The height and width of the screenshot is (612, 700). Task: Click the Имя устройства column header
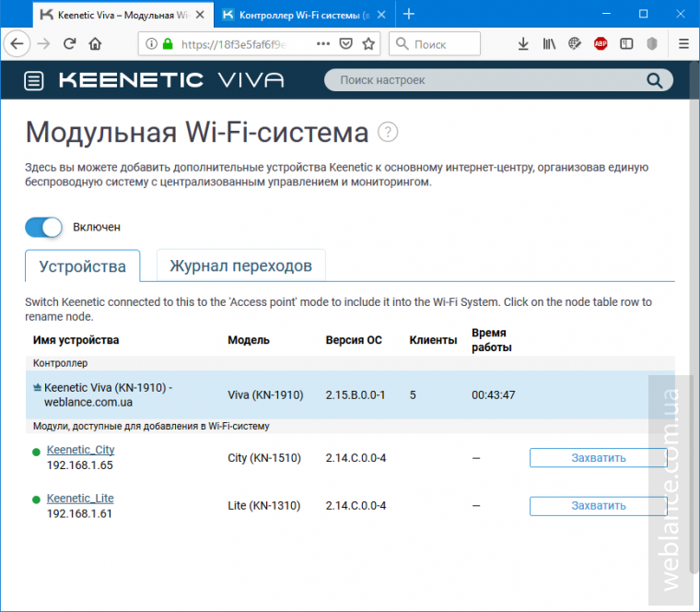coord(76,340)
